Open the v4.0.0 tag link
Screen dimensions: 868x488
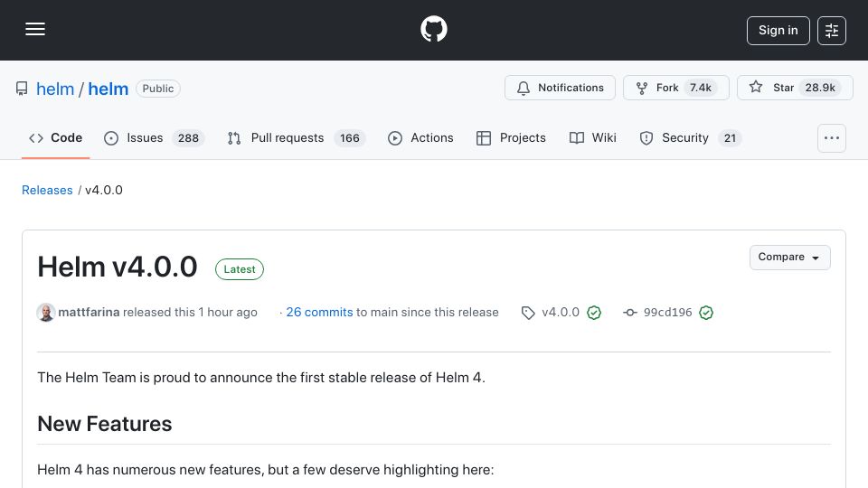[x=561, y=313]
